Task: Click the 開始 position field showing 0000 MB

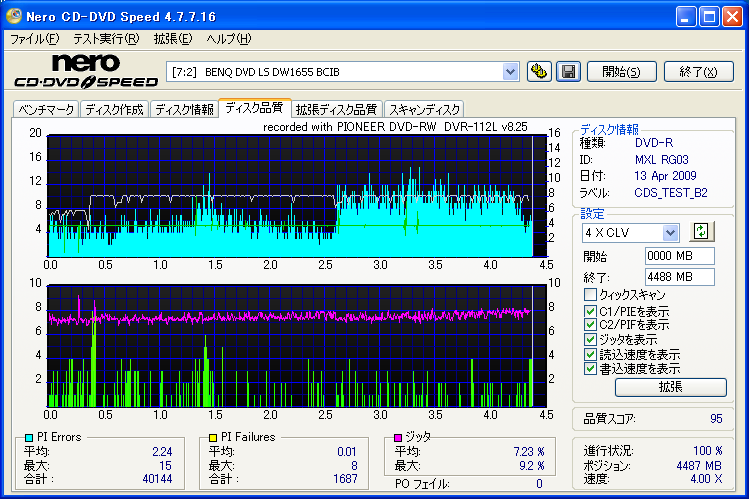Action: click(679, 256)
